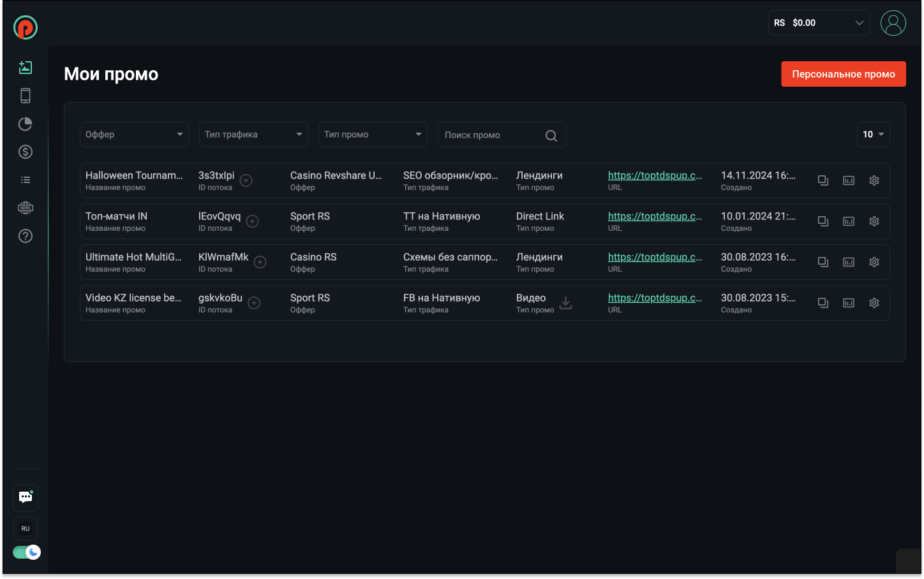This screenshot has height=579, width=924.
Task: Toggle the dark mode switch
Action: [27, 552]
